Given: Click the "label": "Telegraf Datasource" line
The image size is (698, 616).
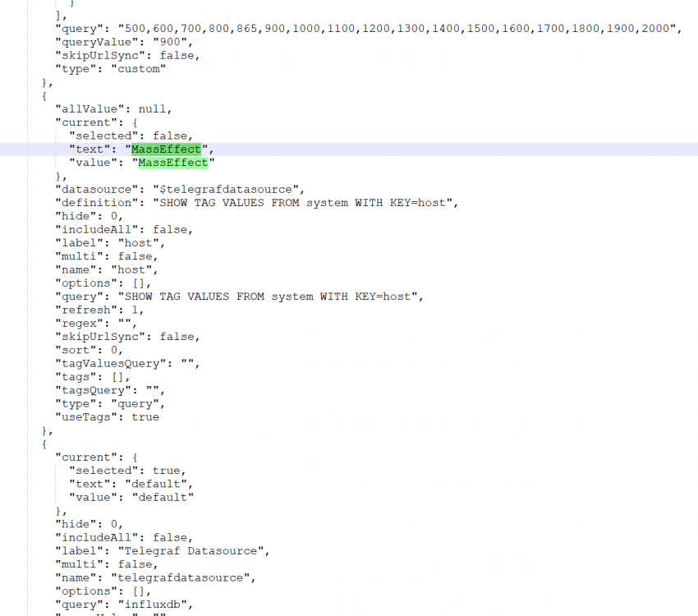Looking at the screenshot, I should (163, 551).
